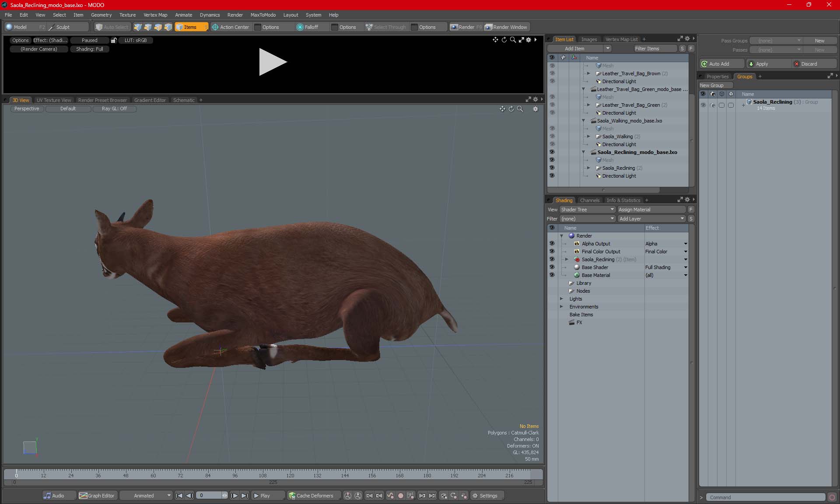Click Assign Material button
This screenshot has width=840, height=504.
pyautogui.click(x=651, y=210)
